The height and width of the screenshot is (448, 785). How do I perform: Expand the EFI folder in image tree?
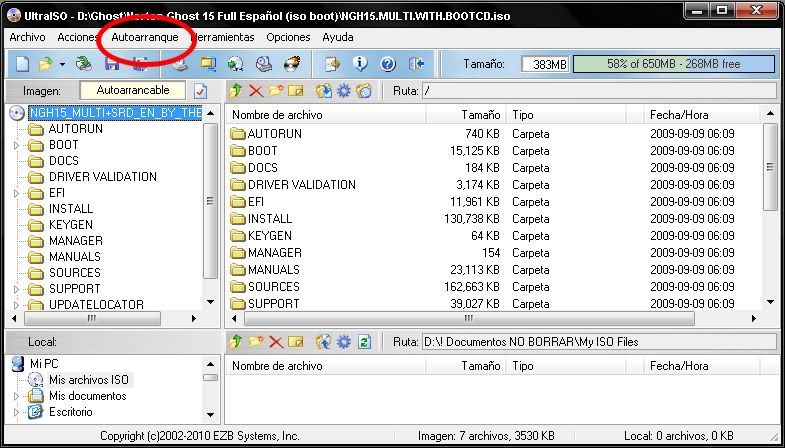point(16,193)
